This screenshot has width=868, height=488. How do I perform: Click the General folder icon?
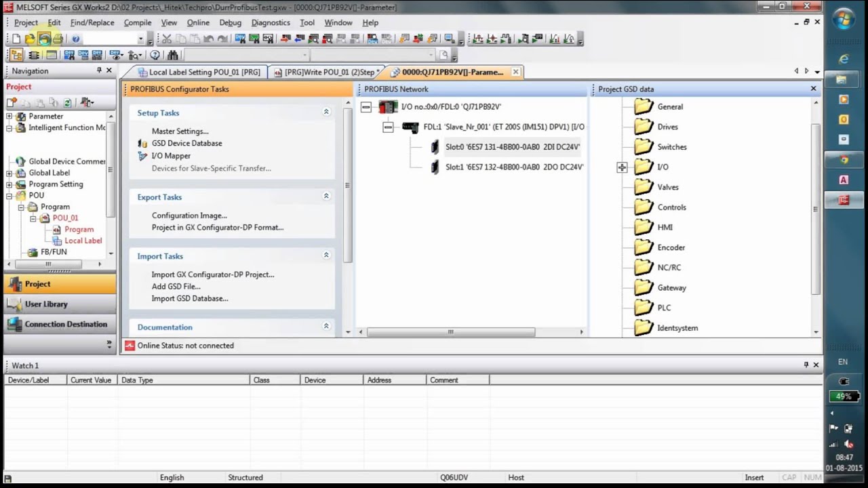tap(644, 106)
